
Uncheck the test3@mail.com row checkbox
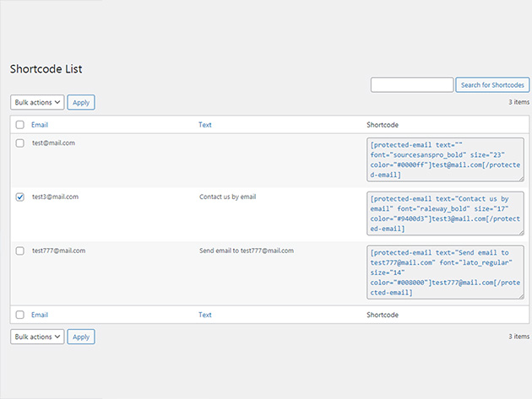[20, 197]
